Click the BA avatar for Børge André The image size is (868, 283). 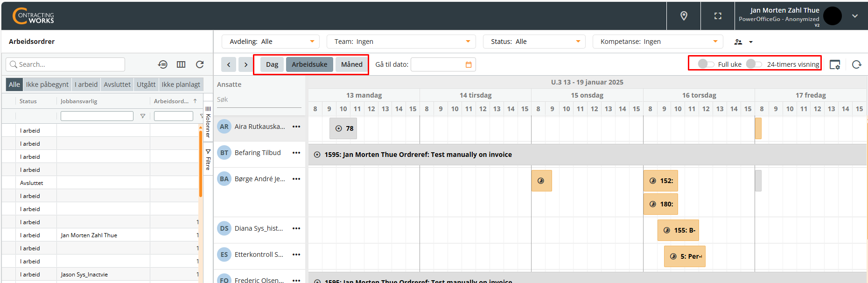[x=224, y=179]
